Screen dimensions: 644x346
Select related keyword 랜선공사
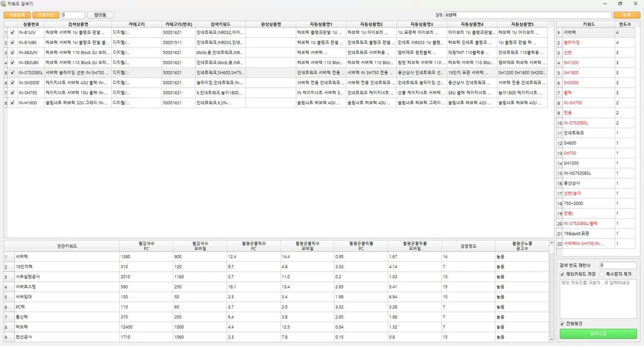click(67, 337)
